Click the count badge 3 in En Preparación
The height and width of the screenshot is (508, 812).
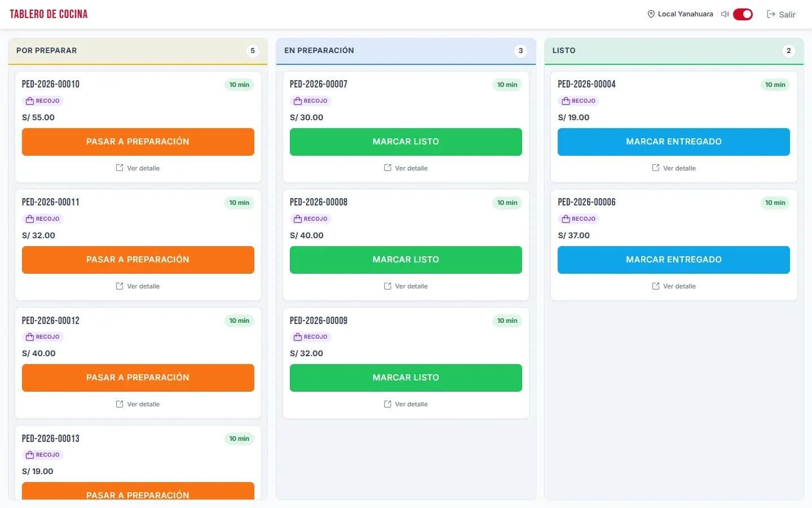tap(520, 51)
